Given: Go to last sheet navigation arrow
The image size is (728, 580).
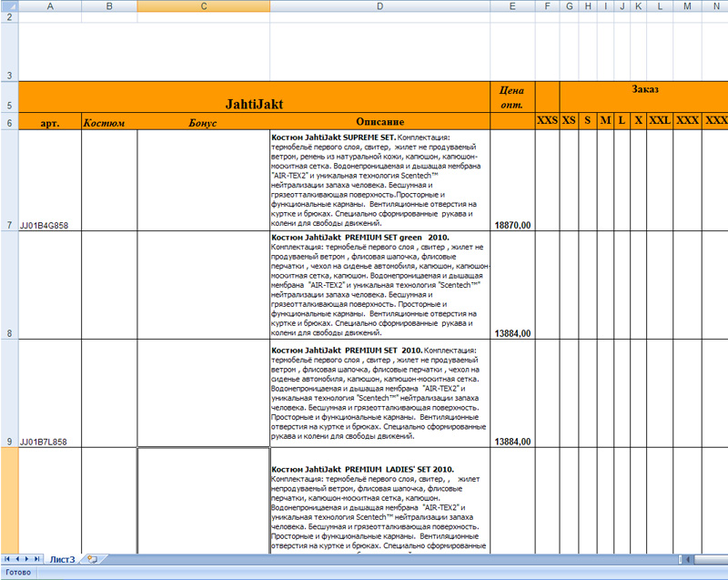Looking at the screenshot, I should coord(36,559).
